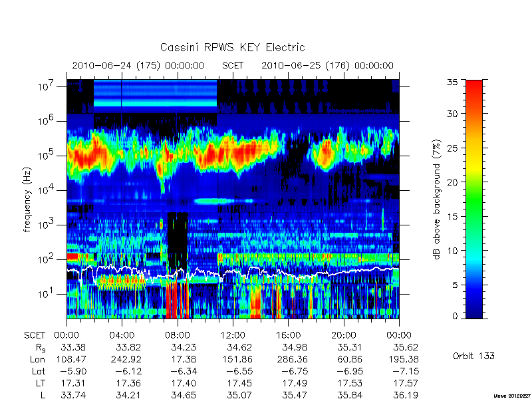Click the color bar value 5
Screen dimensions: 532x399
(455, 285)
